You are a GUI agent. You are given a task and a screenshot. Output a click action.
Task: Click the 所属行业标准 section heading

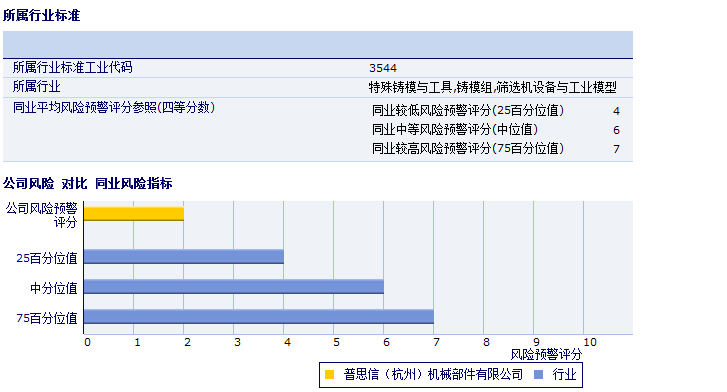pyautogui.click(x=42, y=15)
